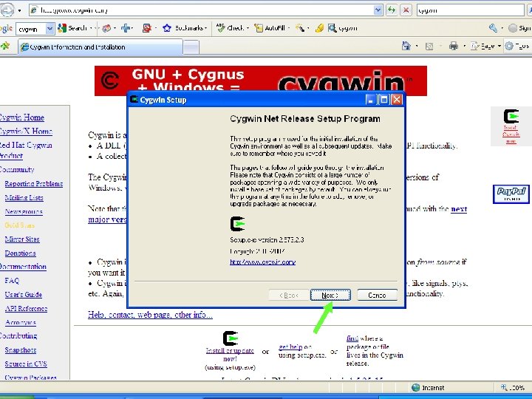Image resolution: width=532 pixels, height=399 pixels.
Task: Click the 'find' package link
Action: (x=352, y=338)
